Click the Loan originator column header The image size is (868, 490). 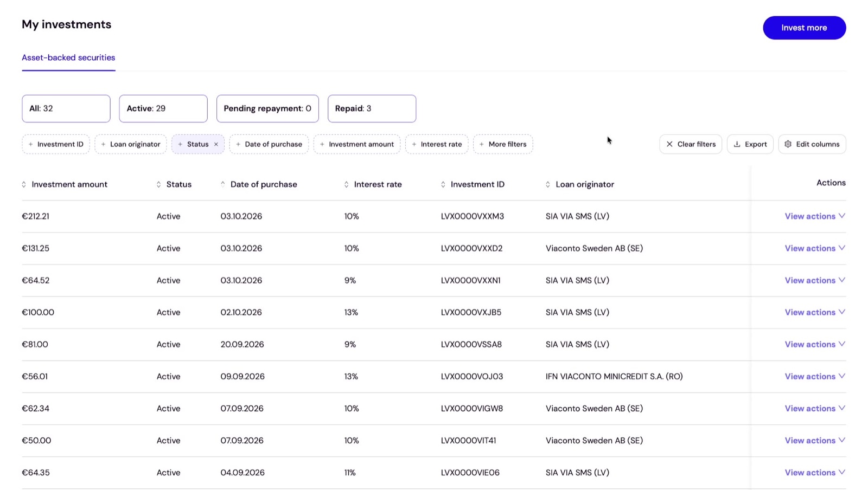(585, 184)
